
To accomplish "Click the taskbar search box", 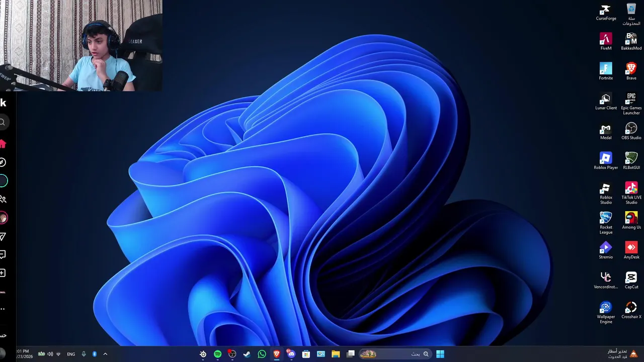I will pos(395,354).
